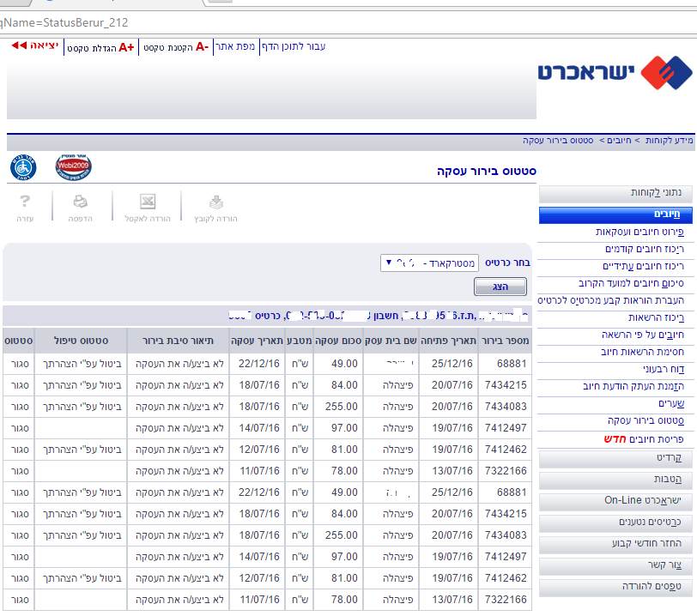Click the מטבע column header
The image size is (697, 616).
tap(300, 341)
